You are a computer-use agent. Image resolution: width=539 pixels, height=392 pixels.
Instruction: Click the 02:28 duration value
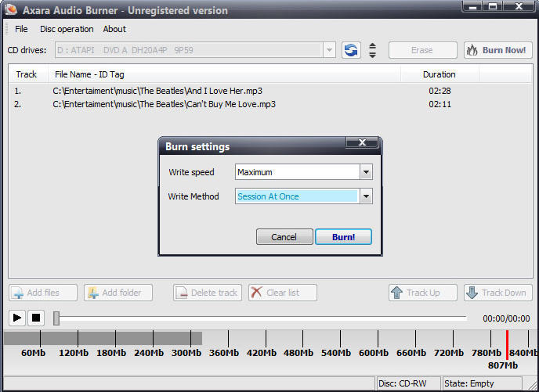440,91
